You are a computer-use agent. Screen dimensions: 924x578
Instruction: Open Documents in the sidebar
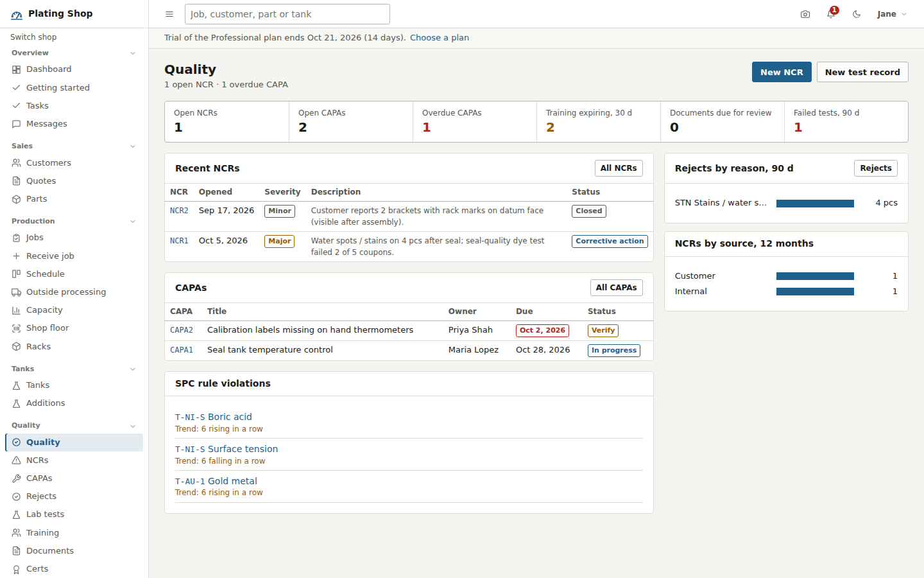[x=74, y=551]
